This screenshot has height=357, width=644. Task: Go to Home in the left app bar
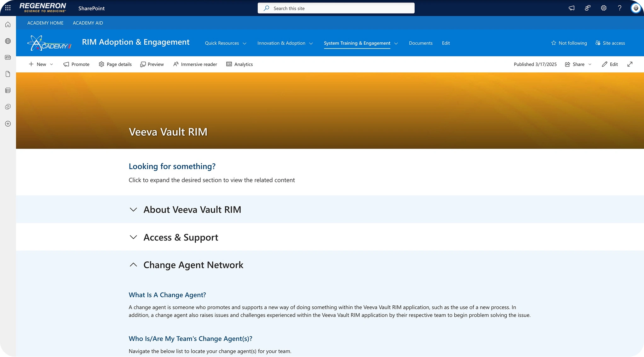click(8, 25)
